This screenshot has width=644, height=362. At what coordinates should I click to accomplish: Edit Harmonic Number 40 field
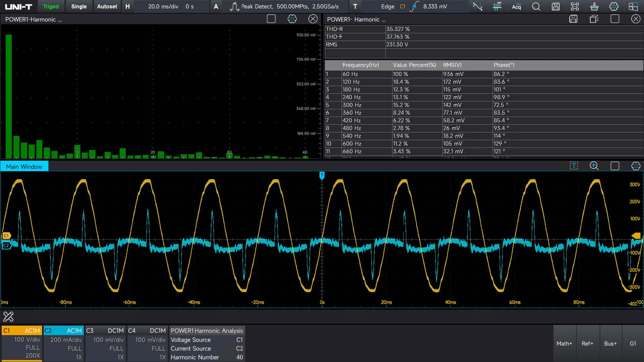(x=207, y=357)
